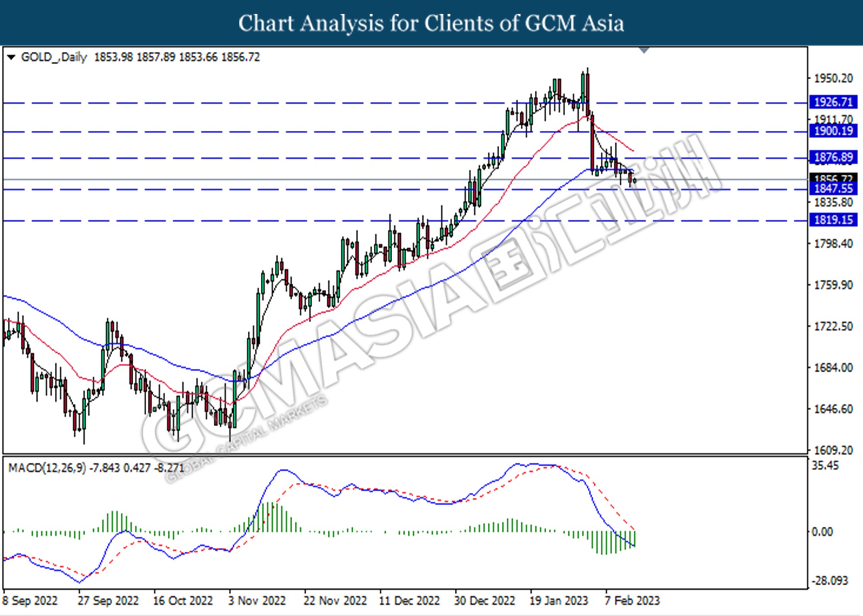Click the 1876.89 price level label
This screenshot has height=616, width=863.
coord(833,157)
